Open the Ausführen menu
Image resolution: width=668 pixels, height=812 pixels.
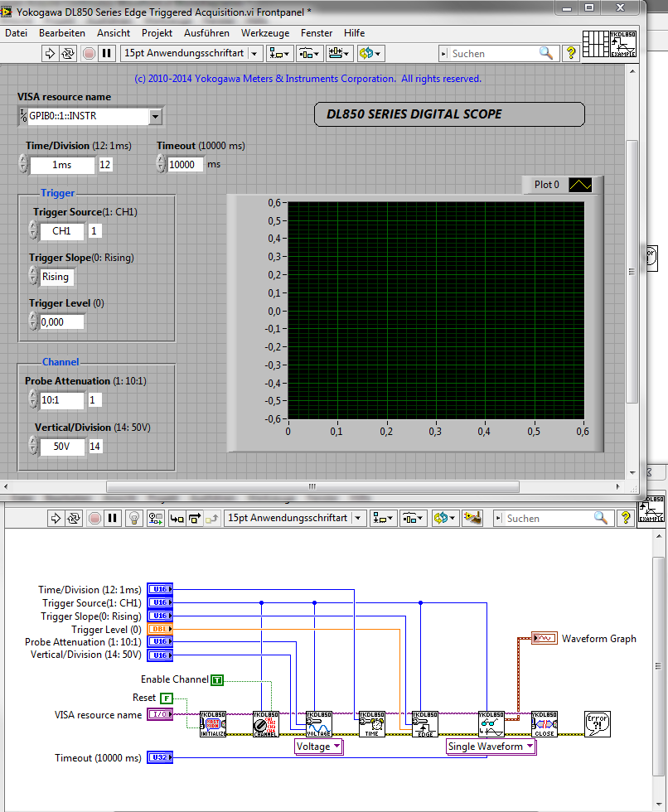pos(206,33)
